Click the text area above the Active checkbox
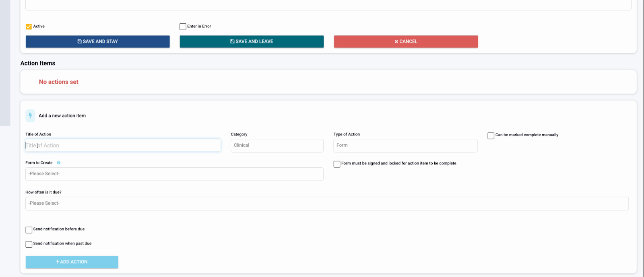 pos(328,5)
